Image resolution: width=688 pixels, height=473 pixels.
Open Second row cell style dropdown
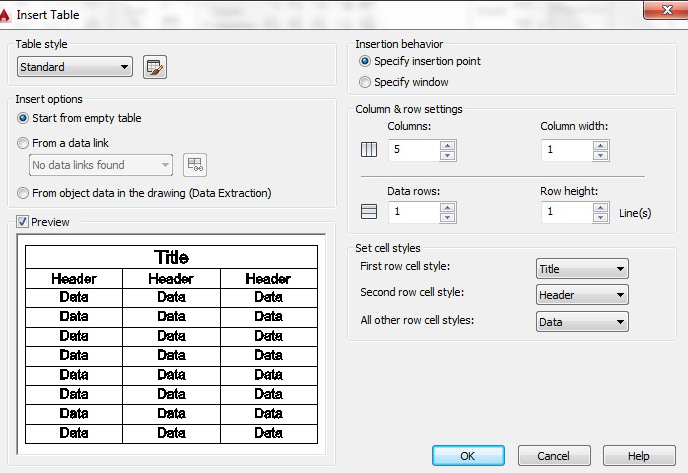pos(582,295)
